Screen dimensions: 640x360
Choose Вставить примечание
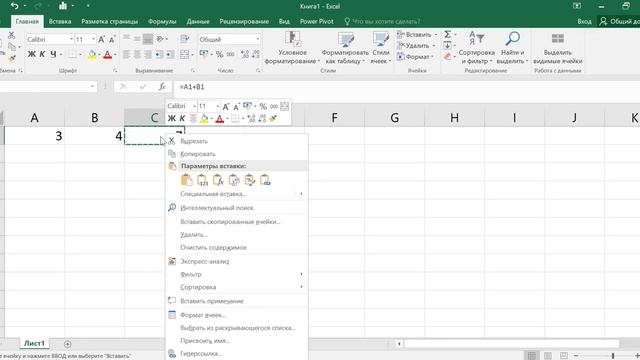(x=237, y=301)
